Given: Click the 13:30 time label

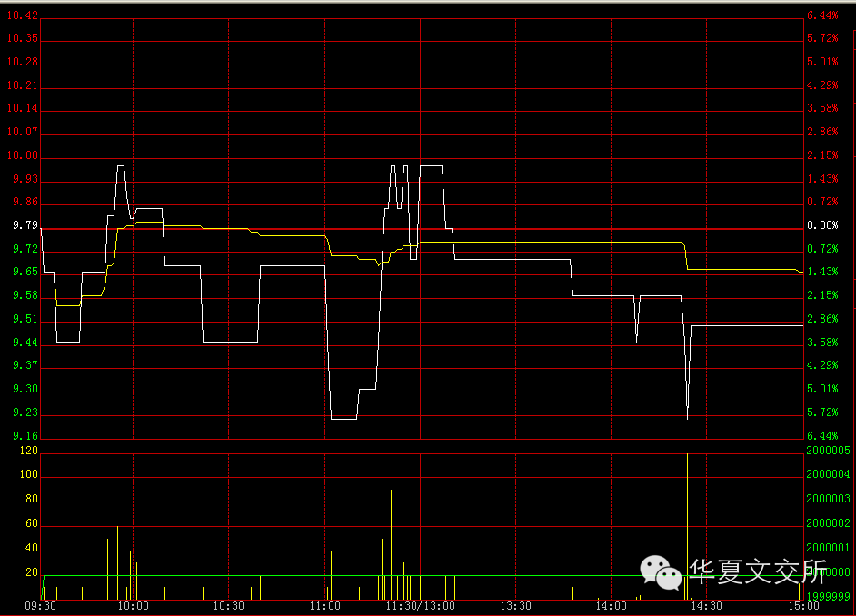Looking at the screenshot, I should (x=516, y=606).
